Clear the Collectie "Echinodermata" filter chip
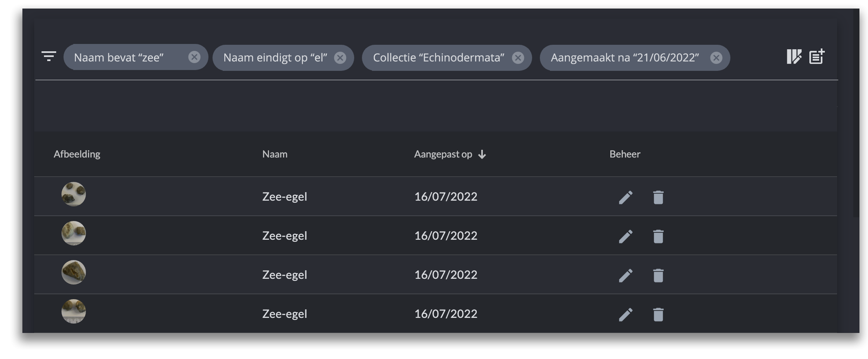 point(518,58)
